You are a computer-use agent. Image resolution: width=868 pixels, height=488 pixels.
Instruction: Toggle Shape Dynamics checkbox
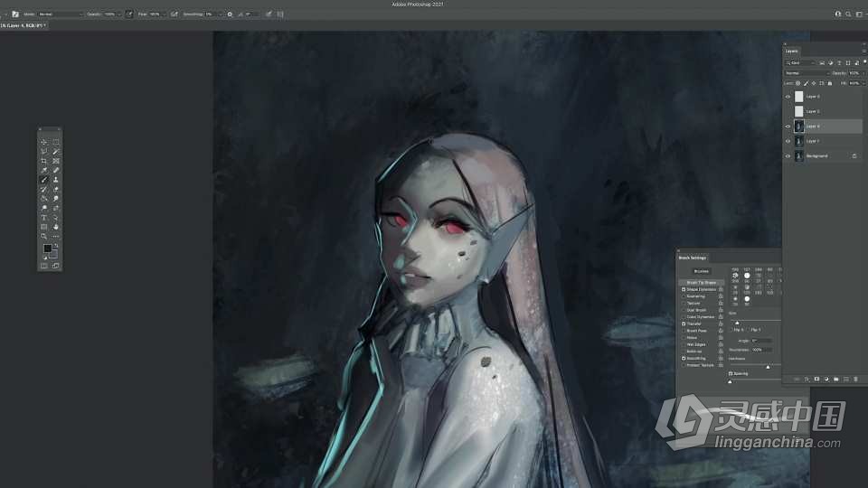point(684,289)
